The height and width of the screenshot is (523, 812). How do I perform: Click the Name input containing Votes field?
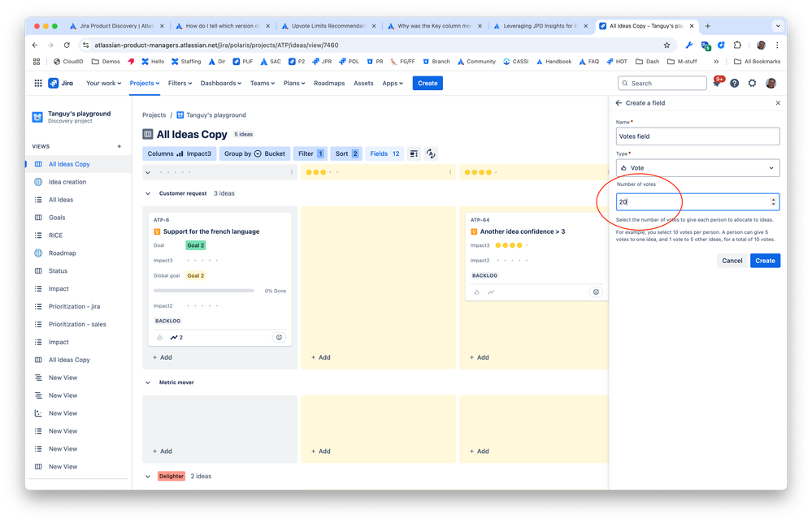tap(697, 136)
